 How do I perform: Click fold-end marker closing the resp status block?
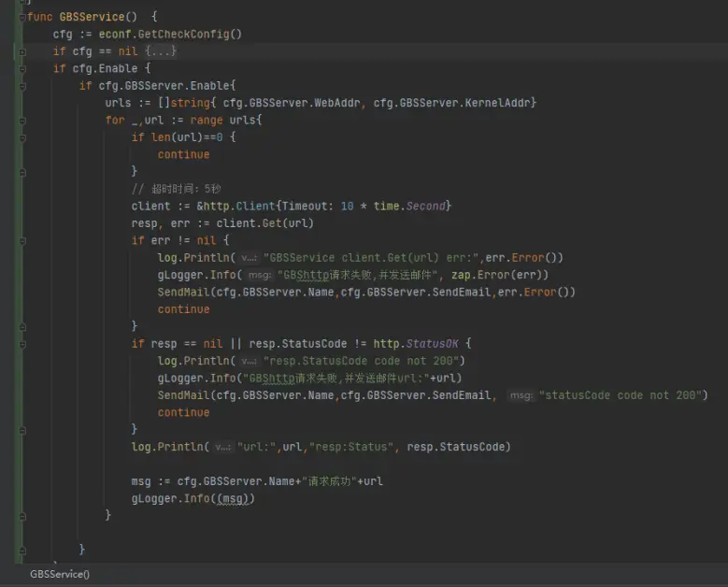[x=21, y=429]
